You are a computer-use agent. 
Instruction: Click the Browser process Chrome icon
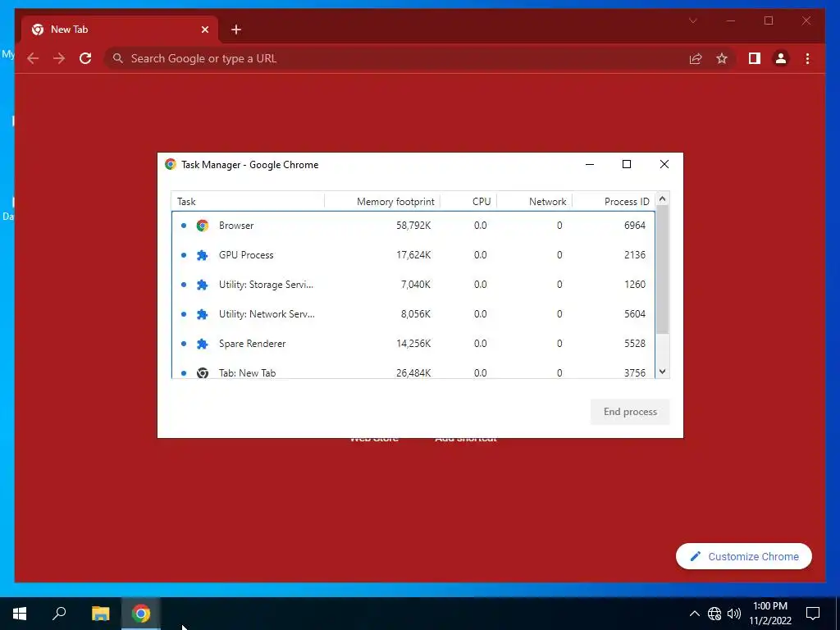(x=202, y=226)
